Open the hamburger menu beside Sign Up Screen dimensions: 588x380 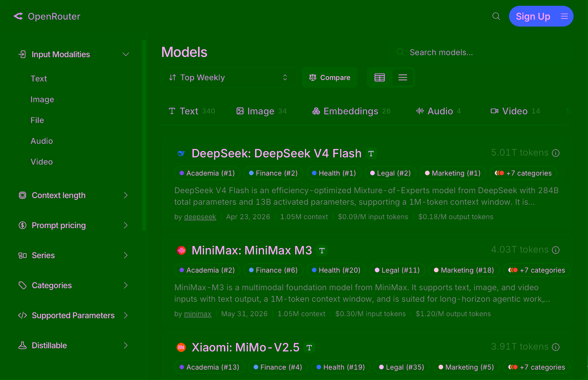click(564, 16)
